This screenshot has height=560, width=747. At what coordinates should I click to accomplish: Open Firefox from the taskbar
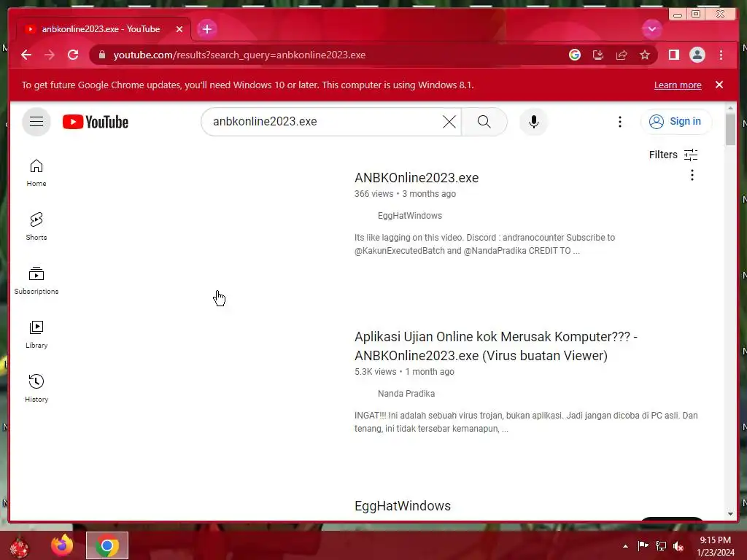click(63, 545)
